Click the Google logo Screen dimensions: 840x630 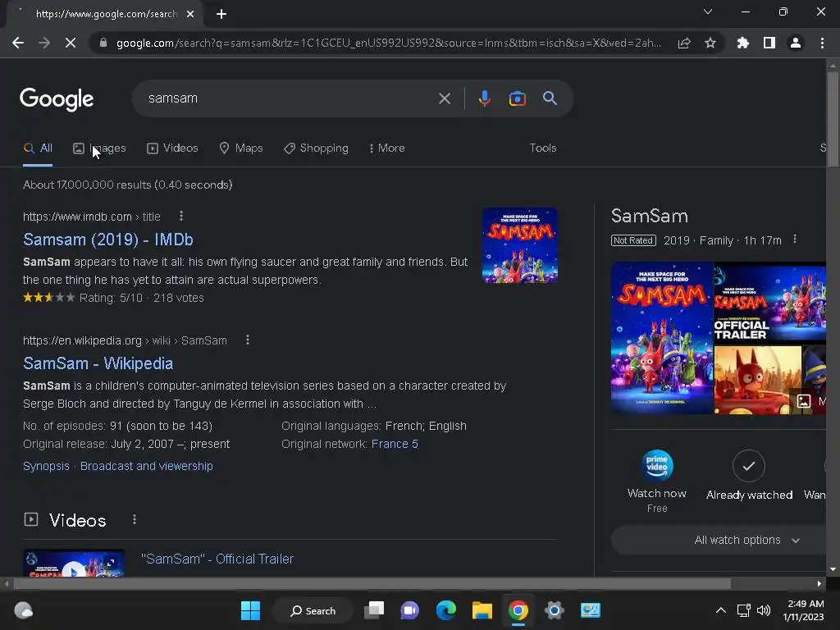coord(57,99)
